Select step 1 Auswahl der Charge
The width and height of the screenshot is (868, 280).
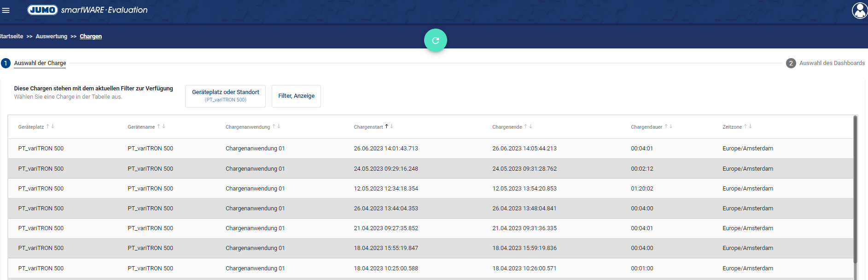[x=40, y=63]
